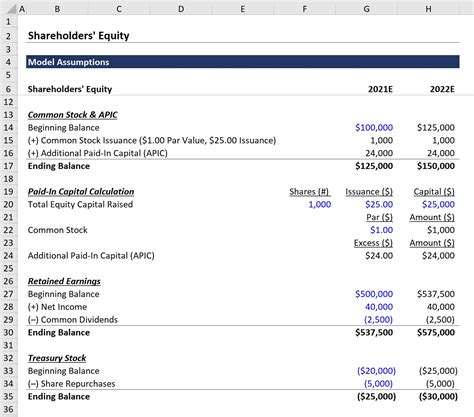Image resolution: width=474 pixels, height=417 pixels.
Task: Select row 30 header
Action: pos(8,332)
